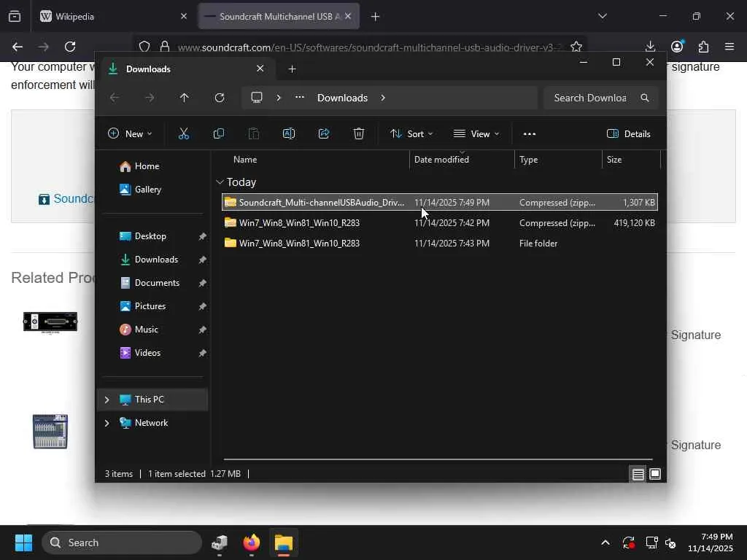747x560 pixels.
Task: Expand Network in navigation pane
Action: pyautogui.click(x=107, y=423)
